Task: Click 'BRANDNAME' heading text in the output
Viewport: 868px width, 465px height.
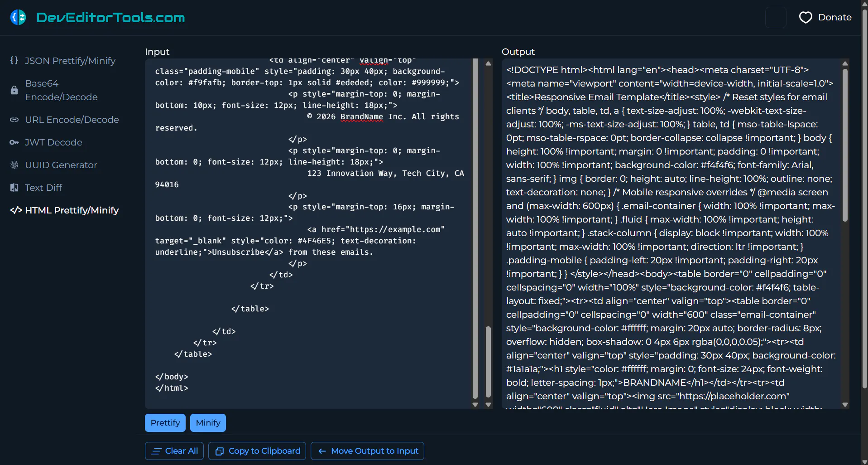Action: coord(654,383)
